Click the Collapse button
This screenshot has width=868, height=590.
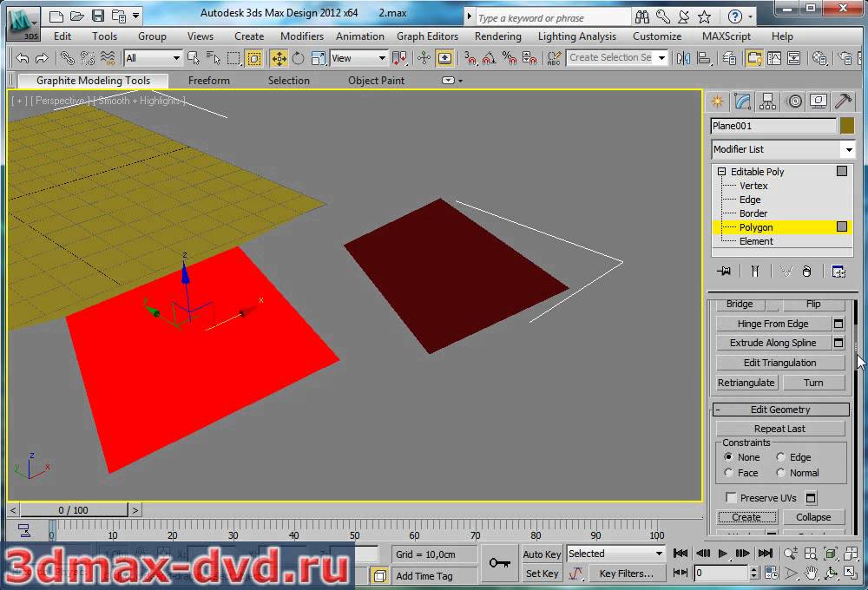(x=813, y=517)
